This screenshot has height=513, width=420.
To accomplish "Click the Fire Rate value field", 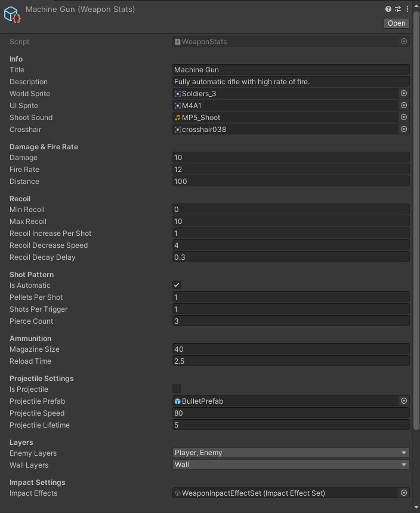I will click(291, 170).
